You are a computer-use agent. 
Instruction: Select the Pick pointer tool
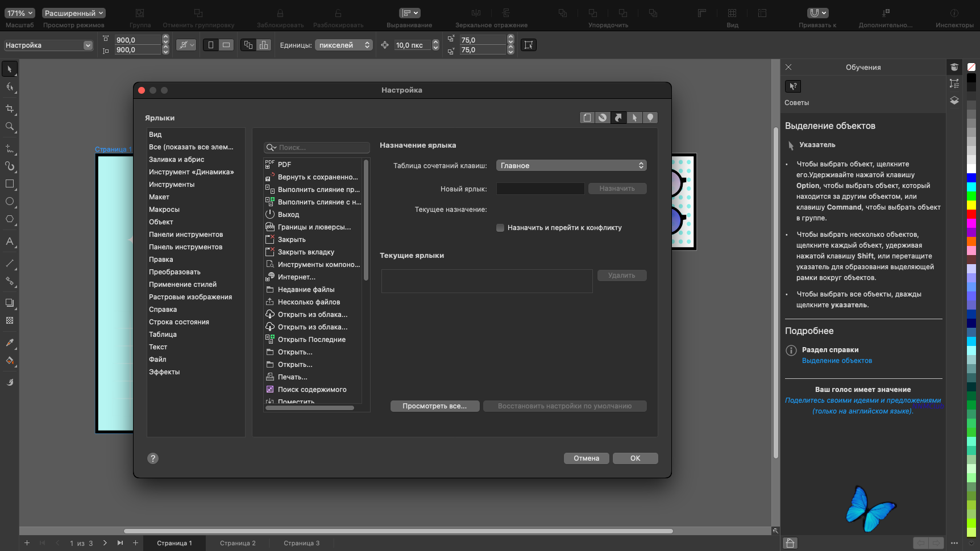(10, 69)
